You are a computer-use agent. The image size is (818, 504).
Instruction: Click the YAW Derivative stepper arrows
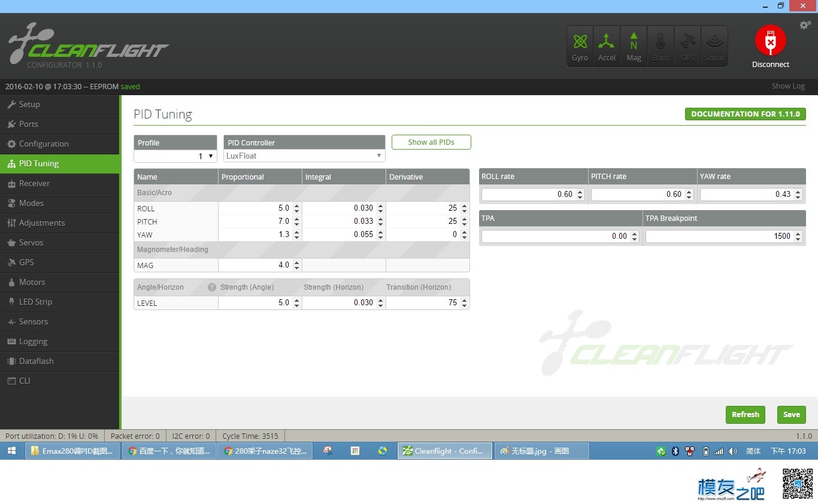[464, 235]
